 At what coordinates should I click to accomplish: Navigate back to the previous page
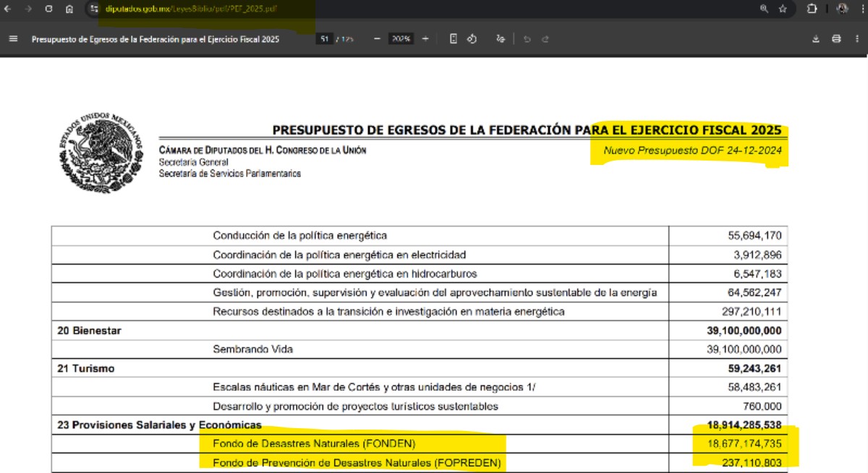[x=7, y=9]
